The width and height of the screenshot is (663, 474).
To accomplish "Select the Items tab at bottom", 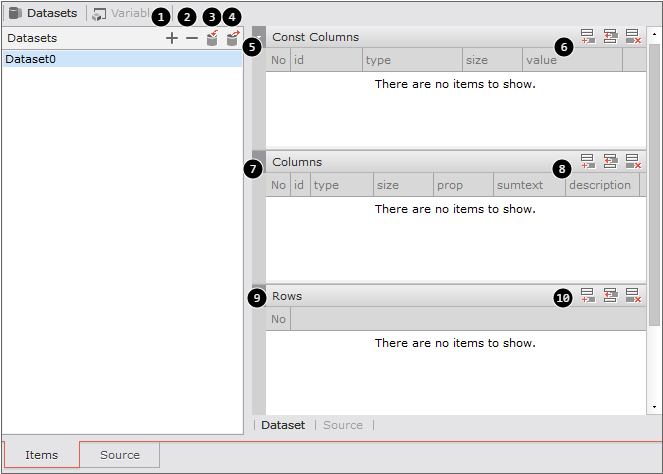I will pos(41,455).
